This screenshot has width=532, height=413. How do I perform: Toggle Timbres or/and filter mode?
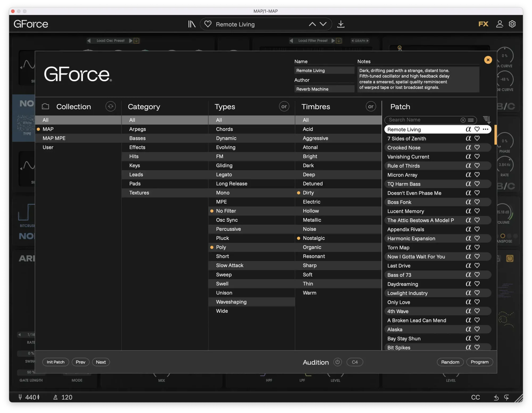[x=371, y=106]
